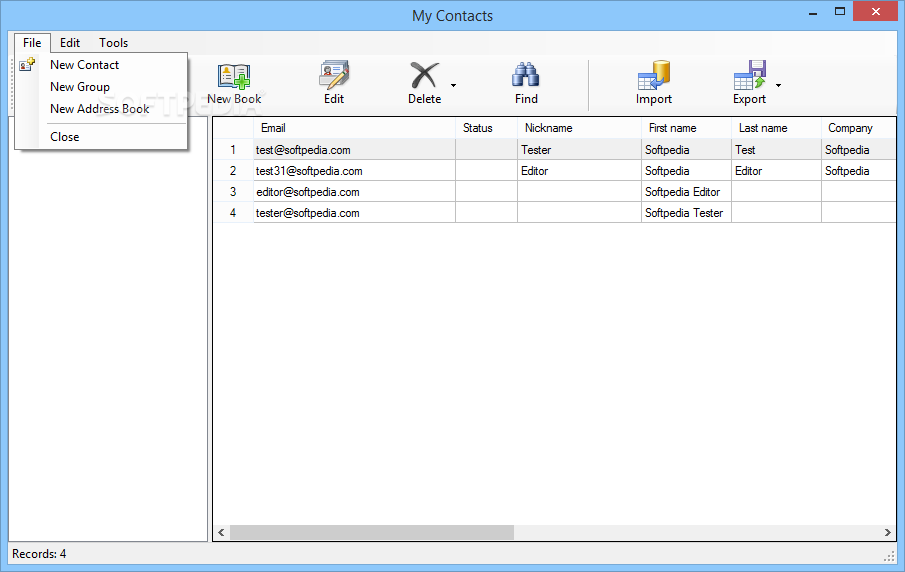Choose New Group from File menu
The height and width of the screenshot is (572, 905).
[x=80, y=87]
